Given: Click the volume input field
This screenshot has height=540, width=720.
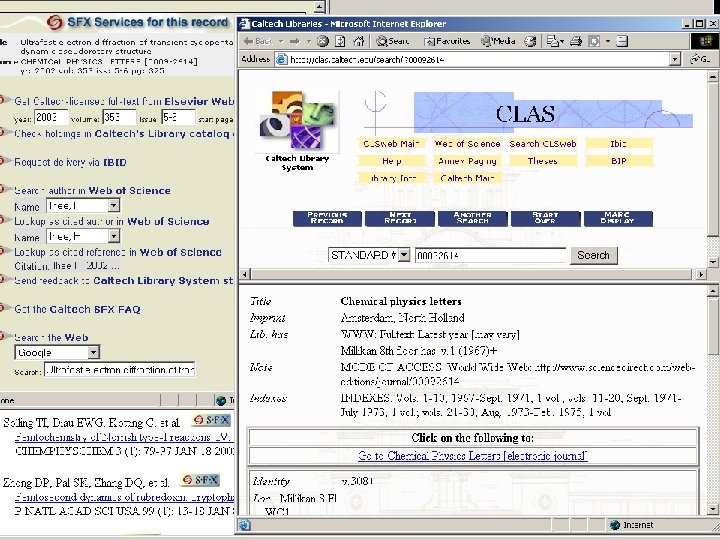Looking at the screenshot, I should coord(119,118).
